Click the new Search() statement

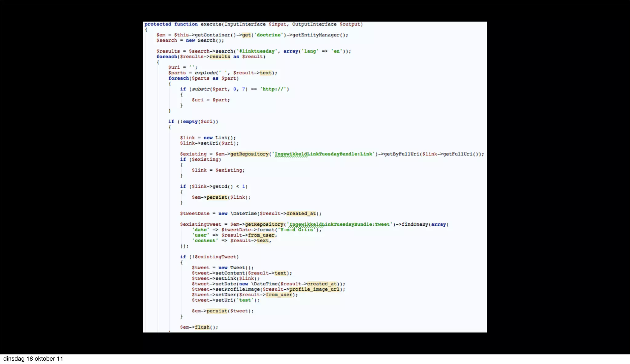(x=204, y=41)
